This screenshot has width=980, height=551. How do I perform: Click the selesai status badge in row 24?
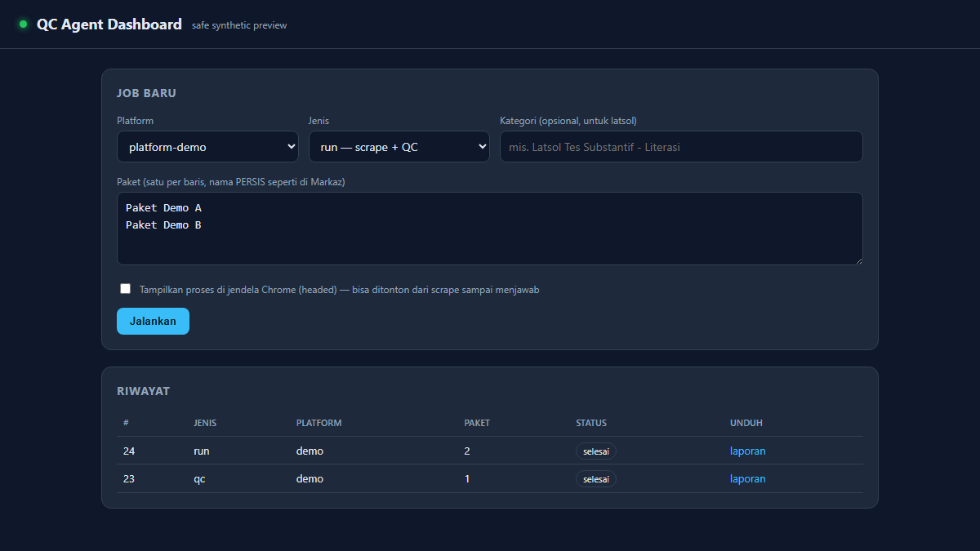click(596, 451)
